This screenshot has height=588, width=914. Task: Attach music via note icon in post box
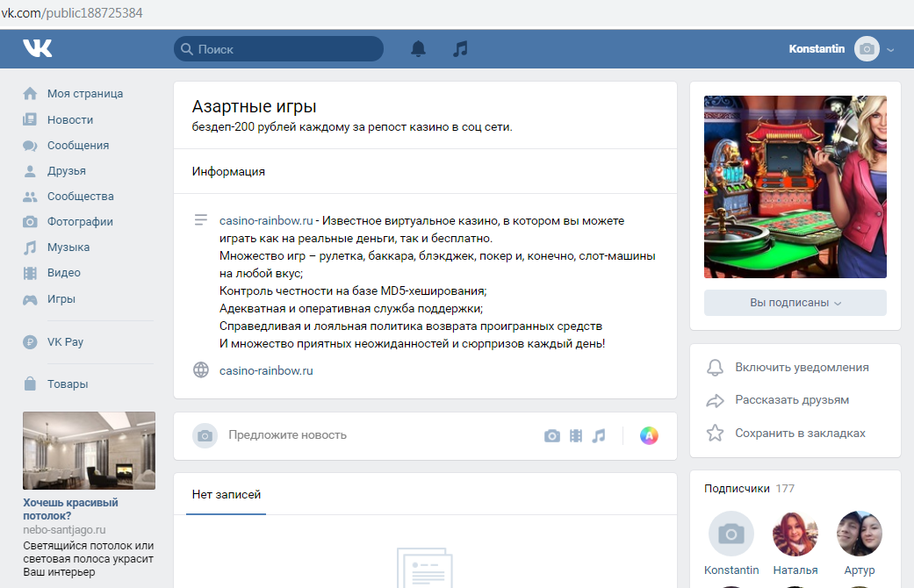(x=599, y=436)
